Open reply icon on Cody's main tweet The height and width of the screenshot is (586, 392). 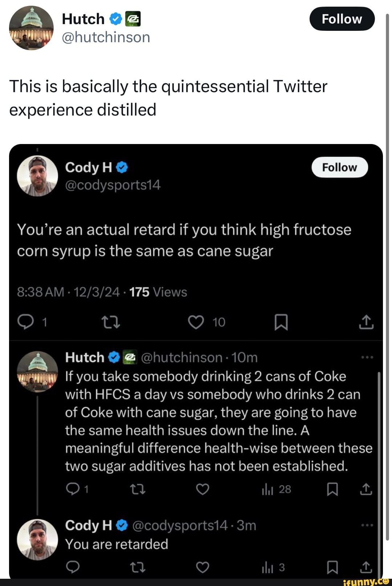[x=25, y=322]
